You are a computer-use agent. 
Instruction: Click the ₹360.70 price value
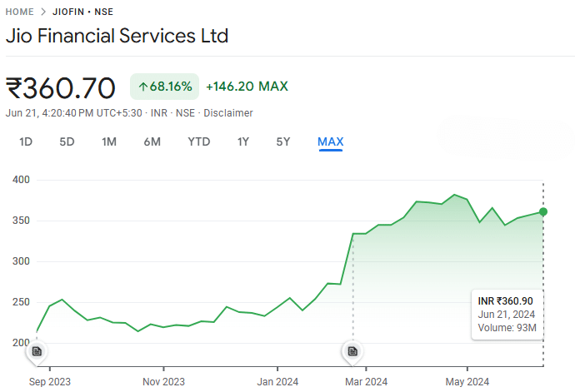[x=61, y=88]
